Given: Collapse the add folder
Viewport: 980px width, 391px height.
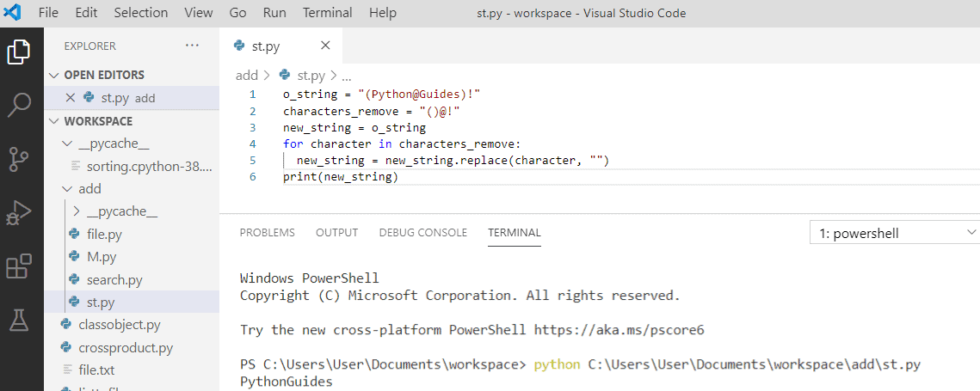Looking at the screenshot, I should coord(68,189).
